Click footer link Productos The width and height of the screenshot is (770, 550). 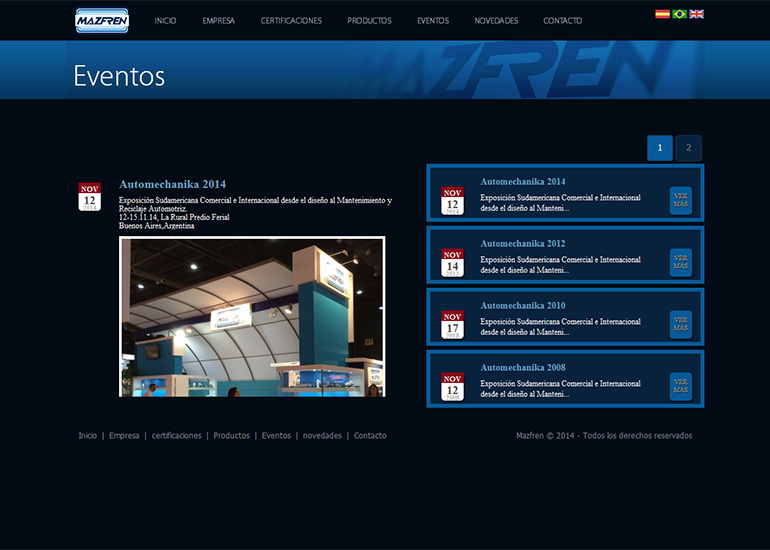231,436
